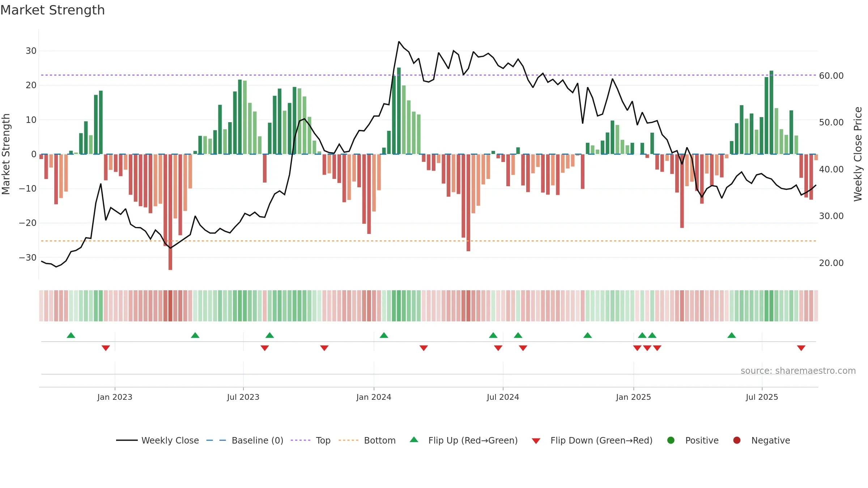The image size is (868, 488).
Task: Click the Jul 2024 x-axis label
Action: point(503,397)
